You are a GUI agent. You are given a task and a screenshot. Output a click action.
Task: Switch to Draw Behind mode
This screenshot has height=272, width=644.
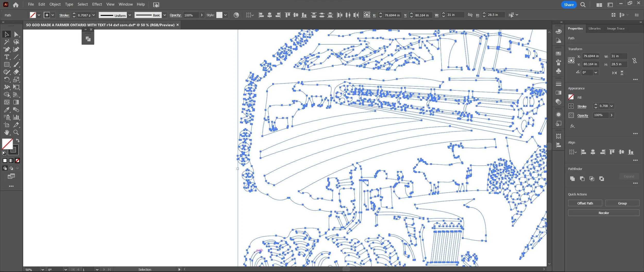tap(11, 168)
